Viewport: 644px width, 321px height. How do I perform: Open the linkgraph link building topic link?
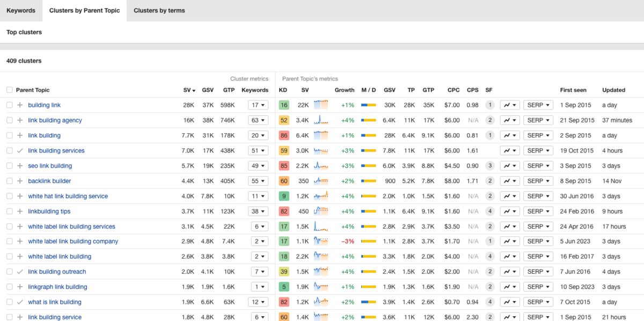click(57, 287)
